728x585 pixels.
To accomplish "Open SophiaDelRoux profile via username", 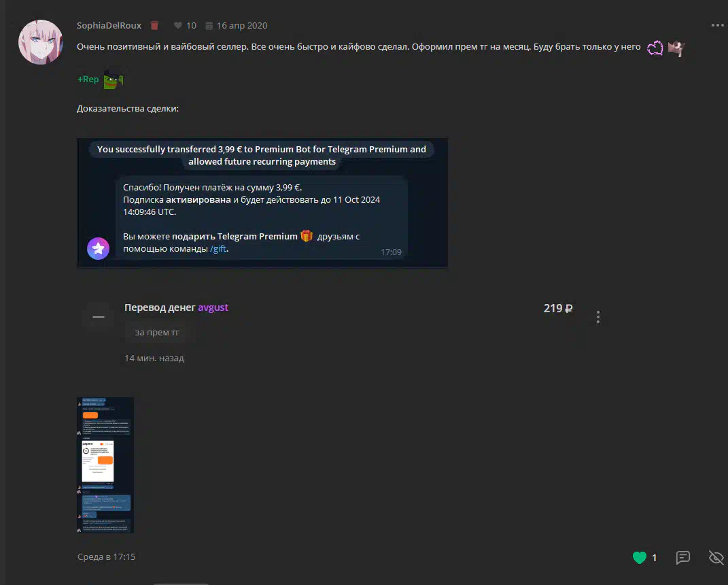I will [x=109, y=25].
